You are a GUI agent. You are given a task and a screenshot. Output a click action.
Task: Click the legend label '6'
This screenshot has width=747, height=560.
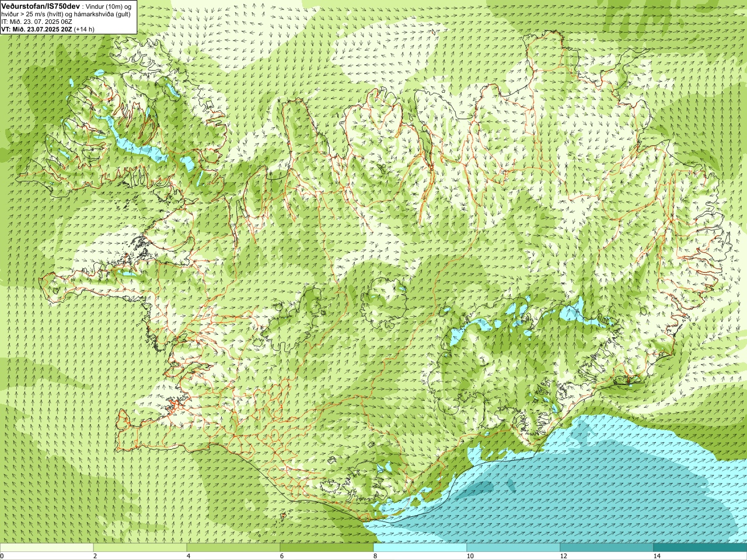282,556
